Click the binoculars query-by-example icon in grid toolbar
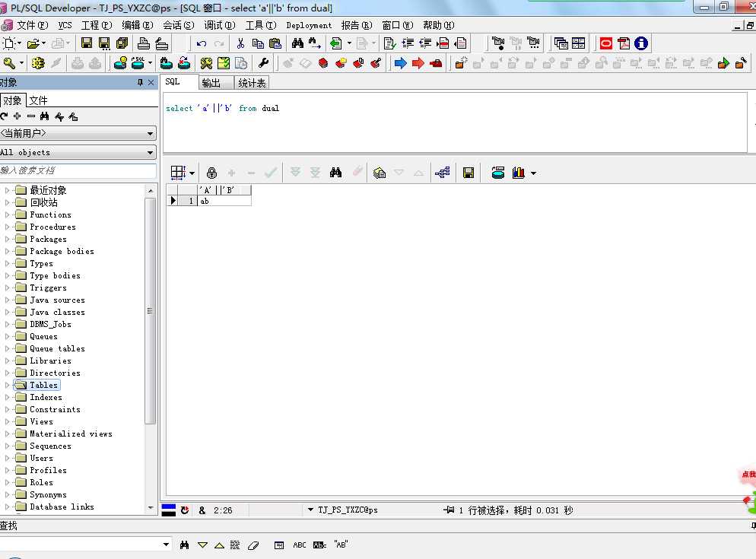This screenshot has width=756, height=559. [335, 172]
